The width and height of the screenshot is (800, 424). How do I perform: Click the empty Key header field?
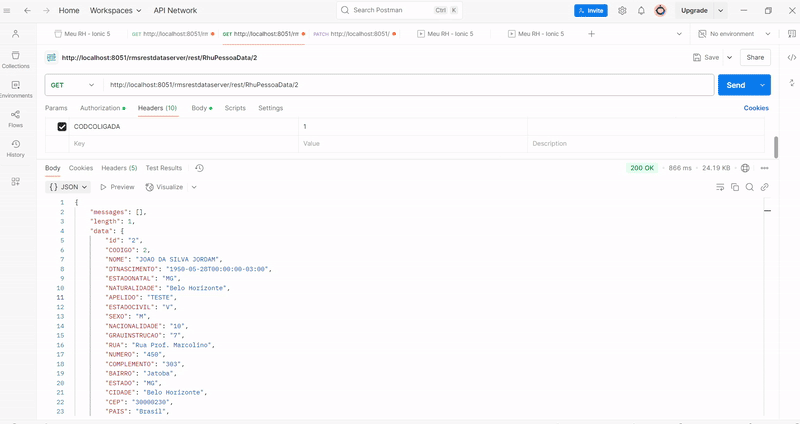(x=184, y=144)
